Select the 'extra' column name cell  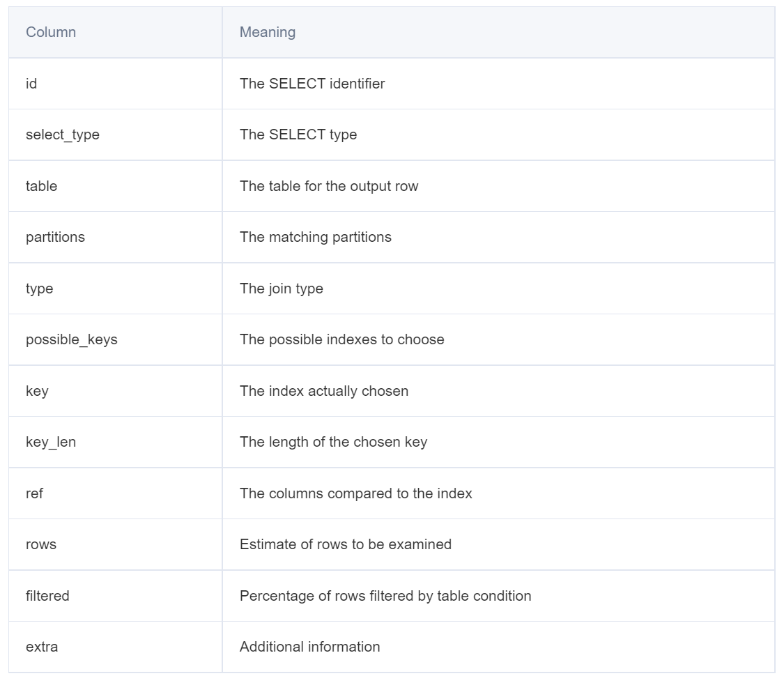click(116, 647)
